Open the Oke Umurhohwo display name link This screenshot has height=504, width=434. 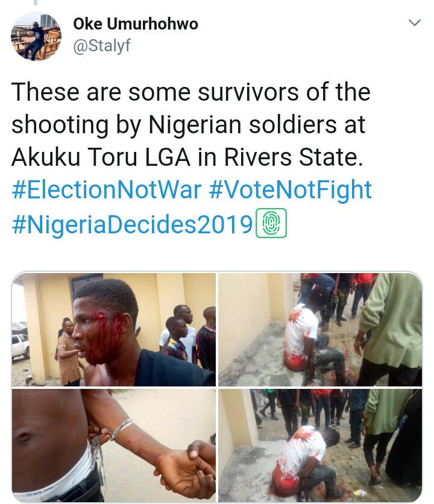point(136,24)
